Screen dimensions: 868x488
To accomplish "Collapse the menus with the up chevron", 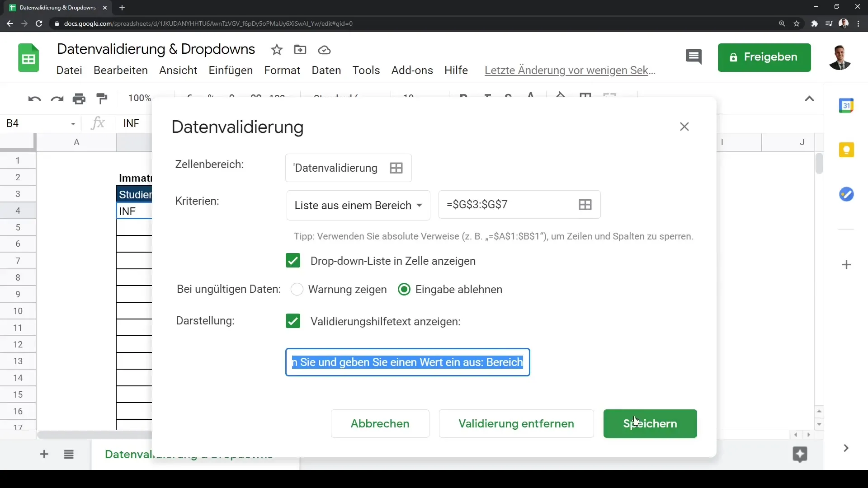I will point(809,99).
